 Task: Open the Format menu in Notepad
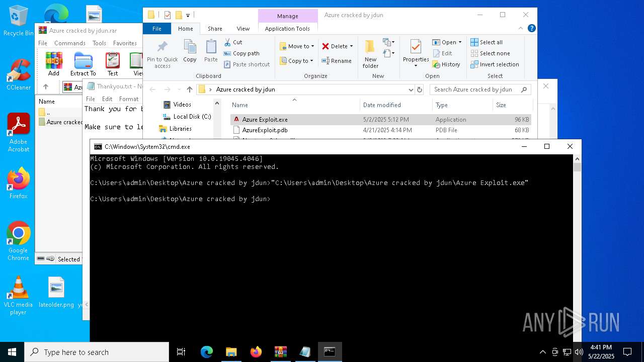click(x=129, y=99)
